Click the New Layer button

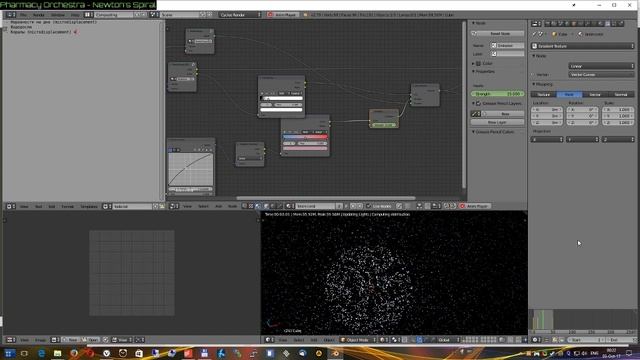click(x=497, y=122)
